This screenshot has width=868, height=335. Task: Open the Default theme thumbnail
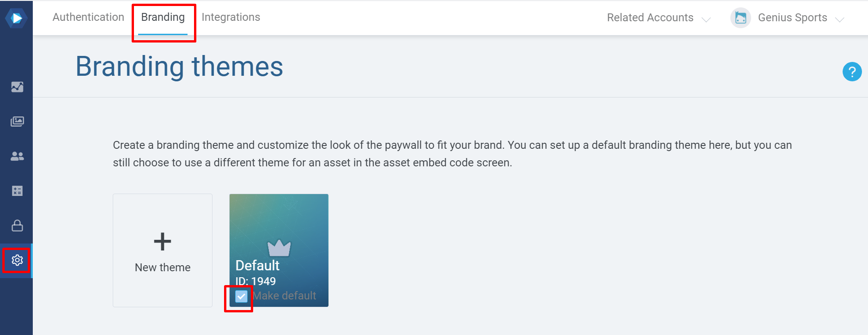pyautogui.click(x=279, y=250)
